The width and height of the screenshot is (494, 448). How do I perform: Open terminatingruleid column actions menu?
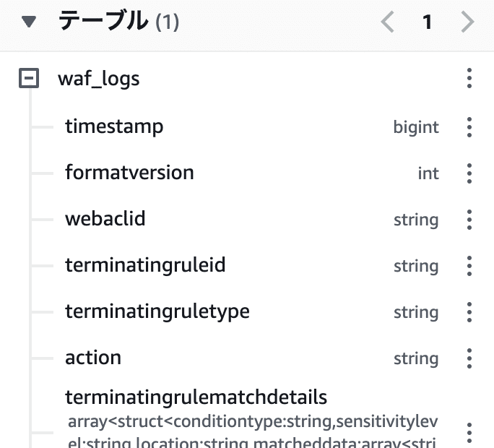click(x=469, y=266)
